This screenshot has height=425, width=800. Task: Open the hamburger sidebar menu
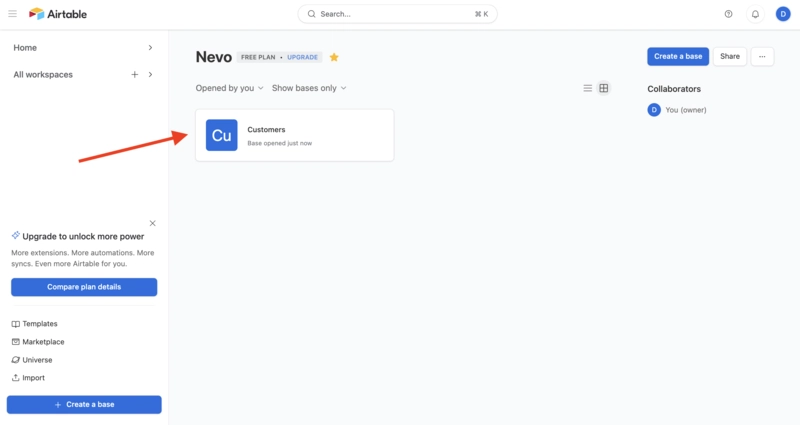click(13, 14)
